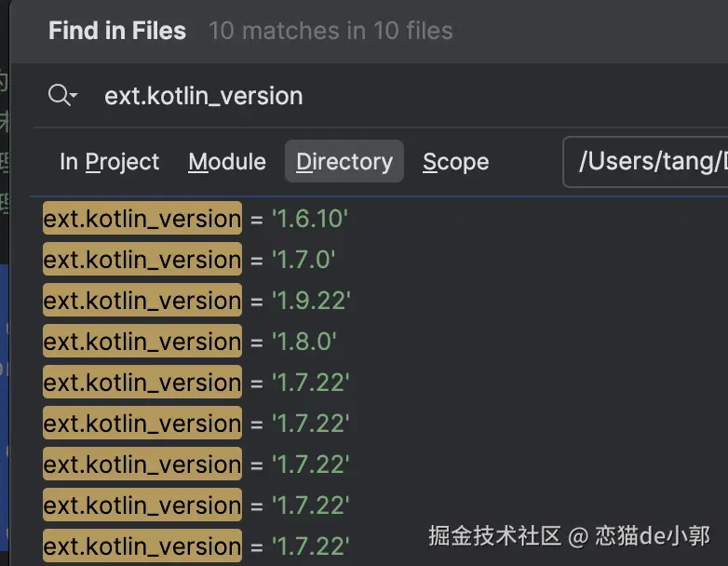The height and width of the screenshot is (566, 728).
Task: Select the fourth '1.7.22' result row
Action: [x=310, y=506]
